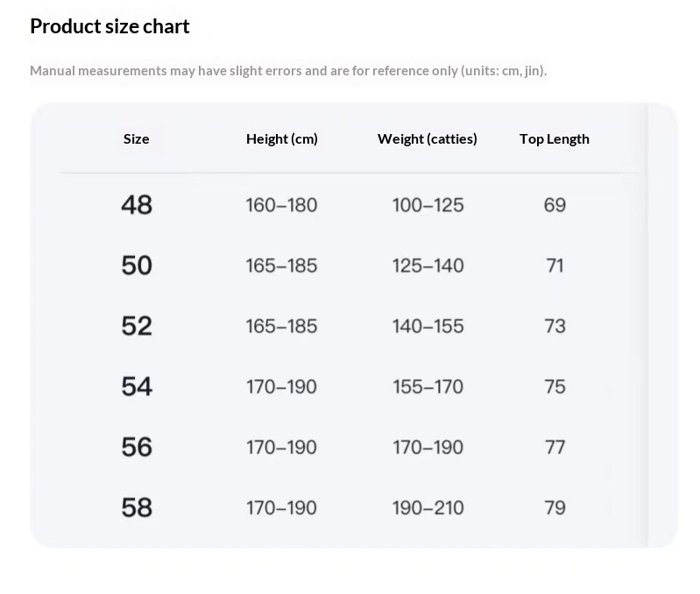
Task: Click top length value 69
Action: 555,205
